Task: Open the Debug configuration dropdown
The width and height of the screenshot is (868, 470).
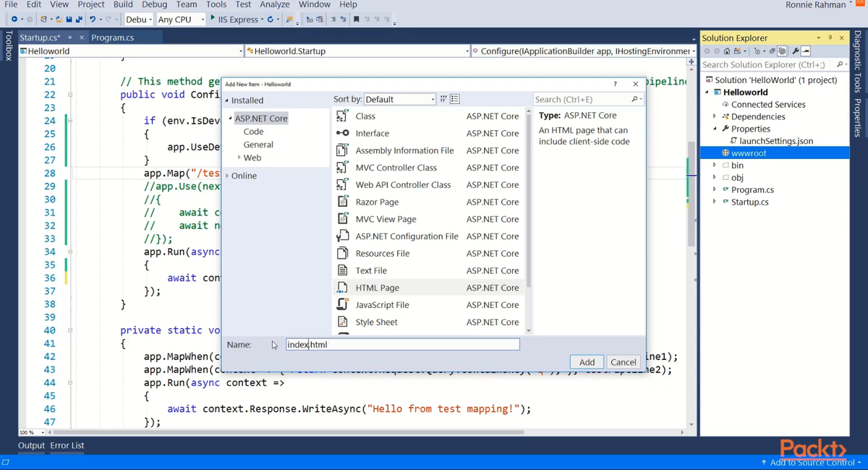Action: (139, 20)
